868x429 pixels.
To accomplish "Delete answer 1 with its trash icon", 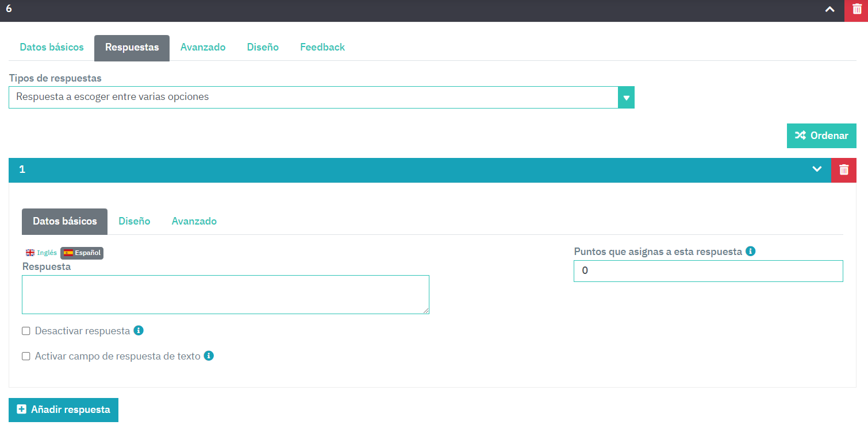I will pos(844,170).
